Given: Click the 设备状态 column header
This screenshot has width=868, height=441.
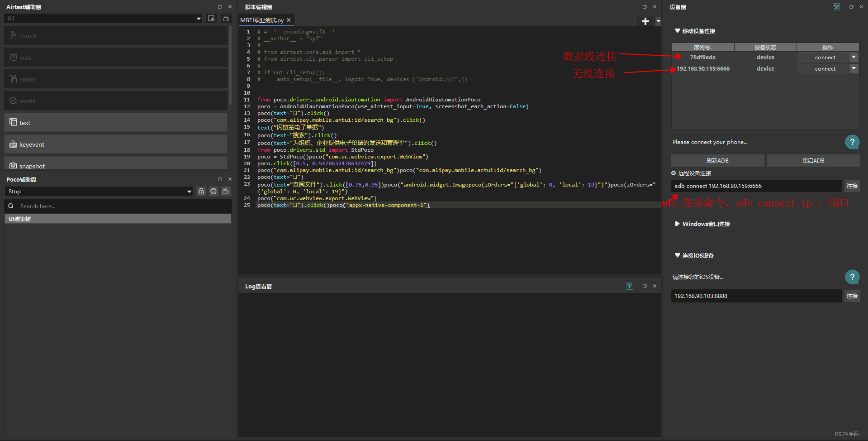Looking at the screenshot, I should coord(765,47).
